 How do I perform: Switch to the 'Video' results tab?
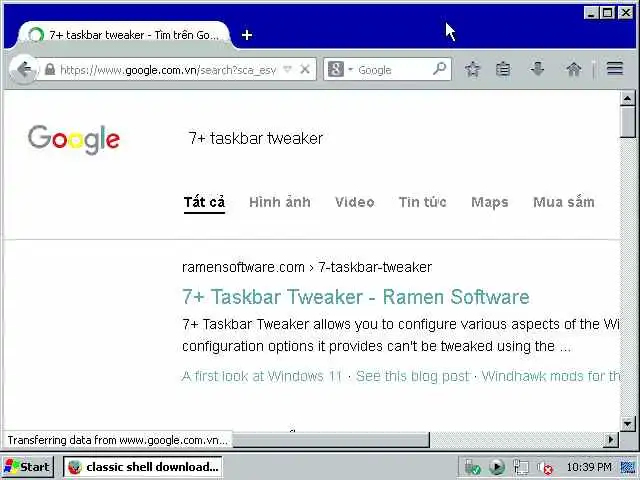[x=354, y=202]
